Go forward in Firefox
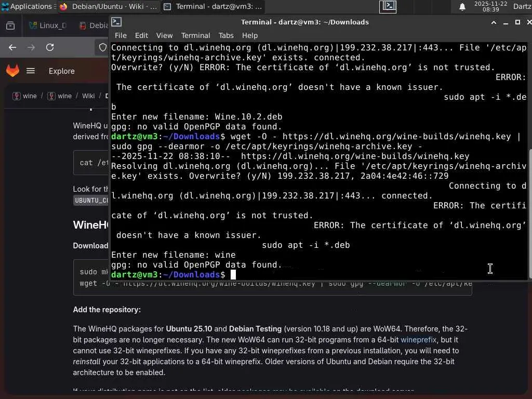 pyautogui.click(x=31, y=47)
